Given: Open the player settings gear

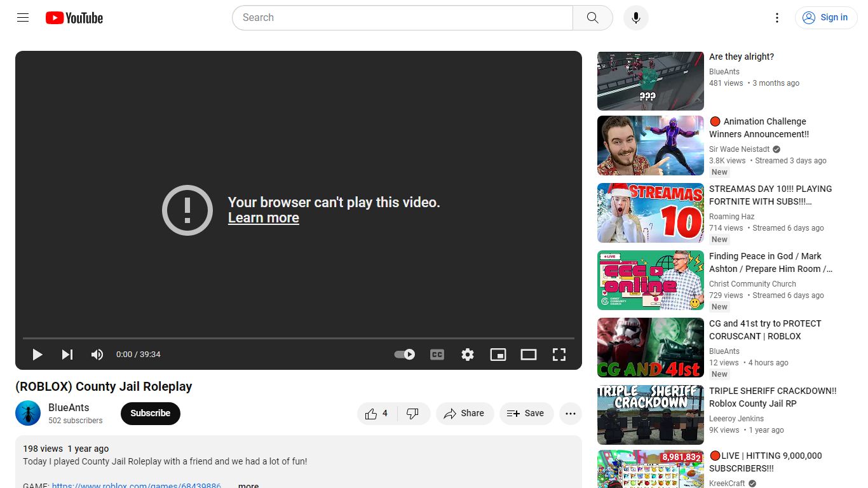Looking at the screenshot, I should 468,355.
